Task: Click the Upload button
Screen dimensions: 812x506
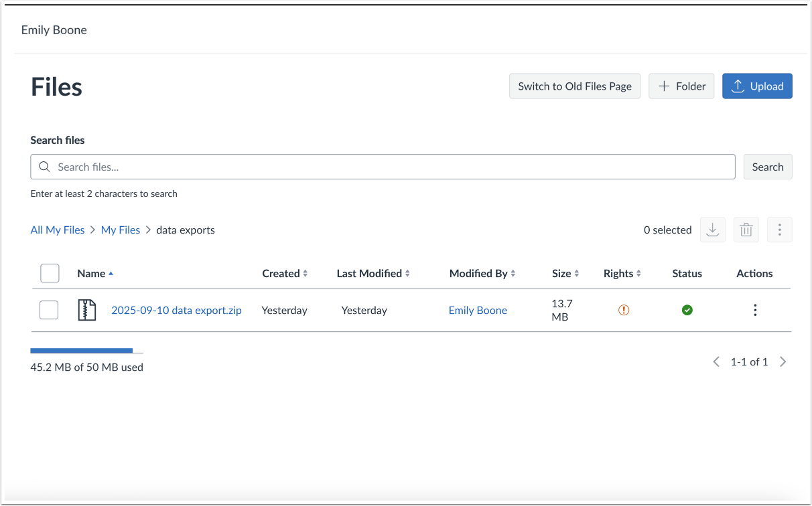Action: click(757, 86)
